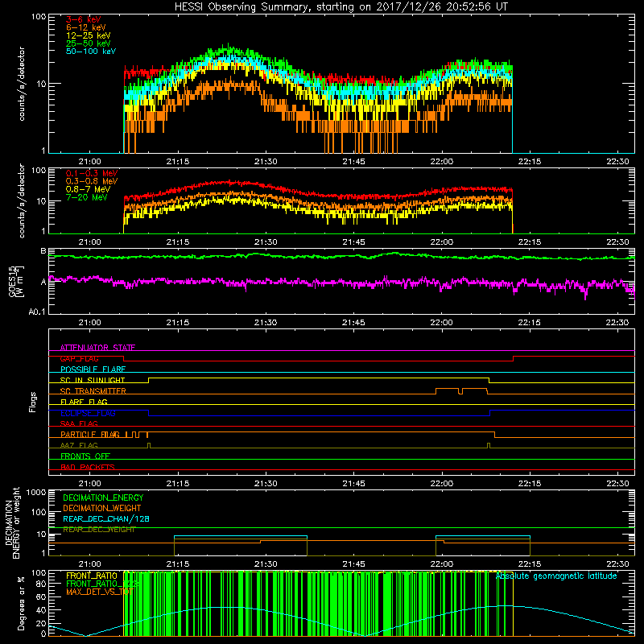The image size is (644, 644).
Task: Select the red 0.1-0.3 MeV legend entry
Action: 92,173
